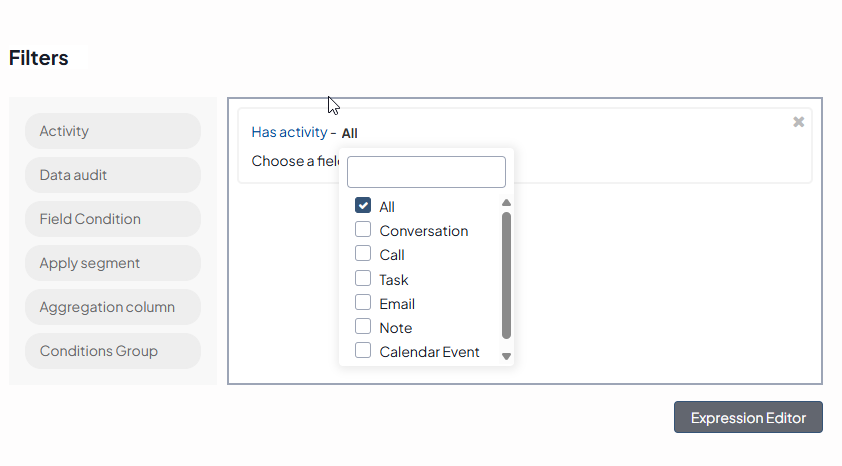
Task: Click the scroll up arrow in dropdown list
Action: 506,203
